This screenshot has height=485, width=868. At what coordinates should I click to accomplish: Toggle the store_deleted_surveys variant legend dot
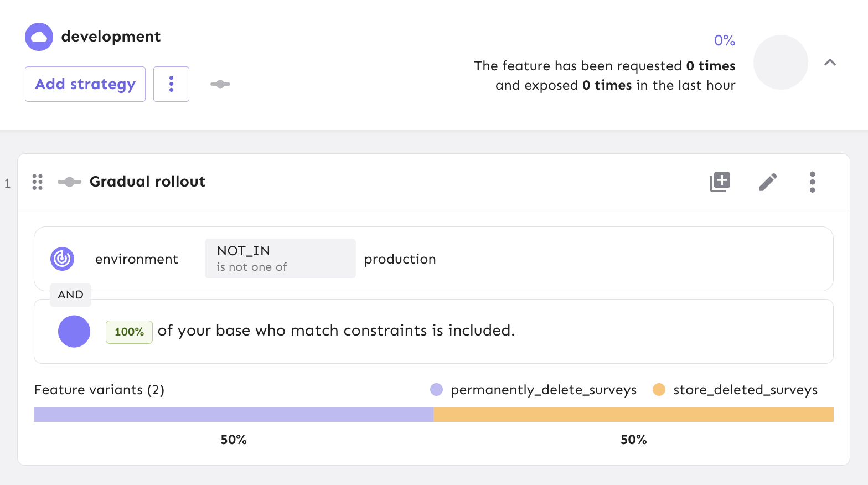pos(659,390)
